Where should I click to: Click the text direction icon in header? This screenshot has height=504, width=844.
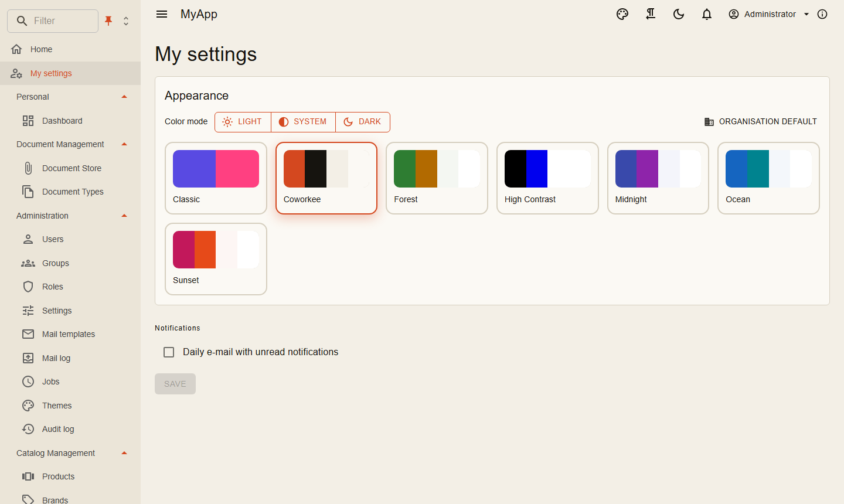point(651,14)
